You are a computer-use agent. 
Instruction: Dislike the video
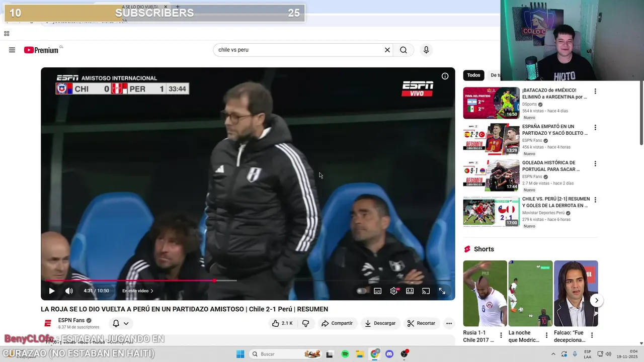tap(305, 323)
